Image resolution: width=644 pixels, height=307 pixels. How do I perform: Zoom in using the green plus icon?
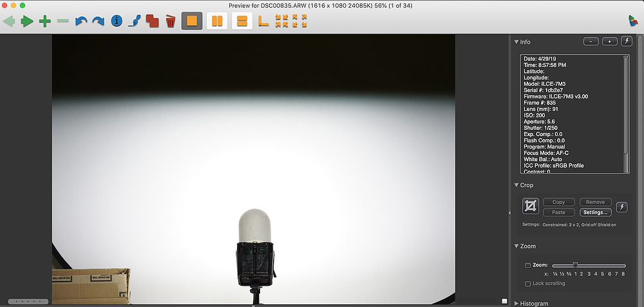click(45, 21)
